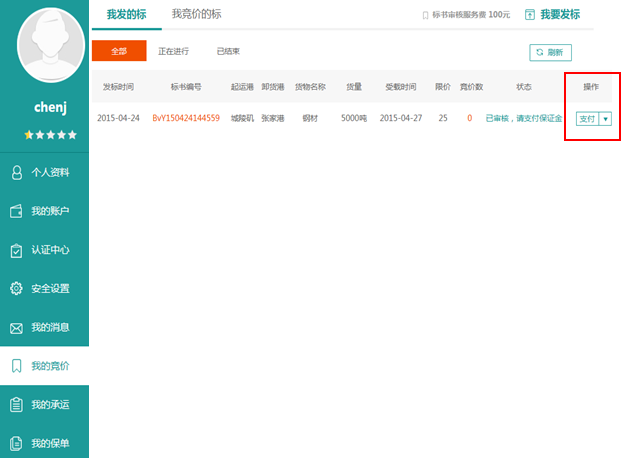Click the 货物名称 column header
The image size is (621, 458).
coord(310,87)
